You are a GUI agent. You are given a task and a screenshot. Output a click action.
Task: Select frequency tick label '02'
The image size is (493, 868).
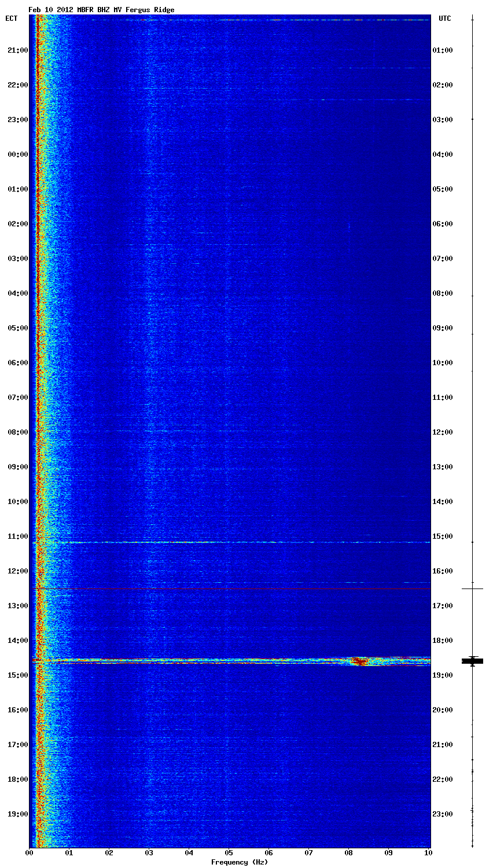click(x=109, y=853)
